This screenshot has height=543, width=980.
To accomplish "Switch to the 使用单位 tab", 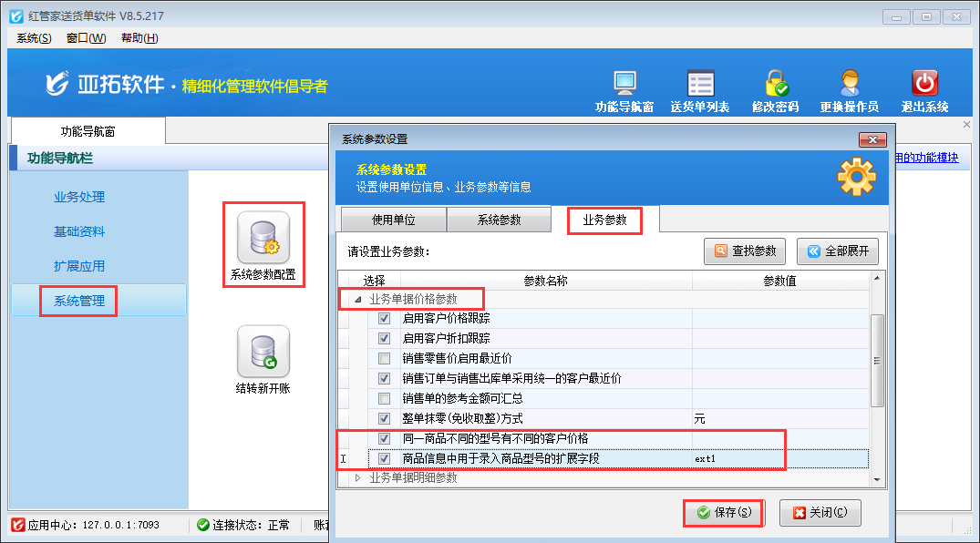I will click(393, 220).
